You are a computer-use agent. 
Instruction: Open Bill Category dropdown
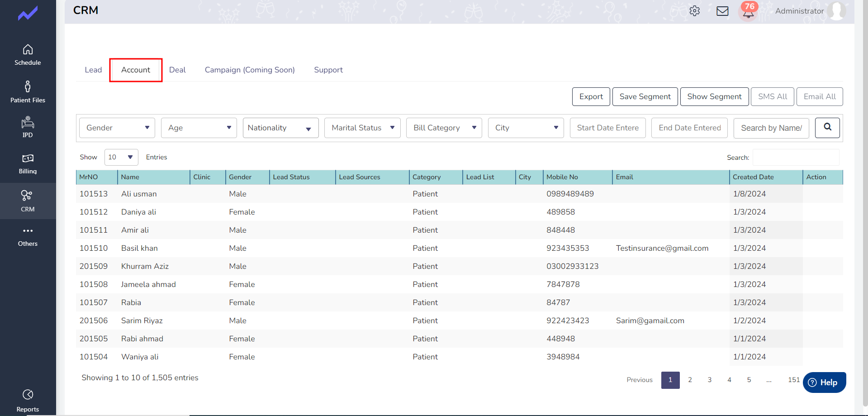click(x=444, y=128)
